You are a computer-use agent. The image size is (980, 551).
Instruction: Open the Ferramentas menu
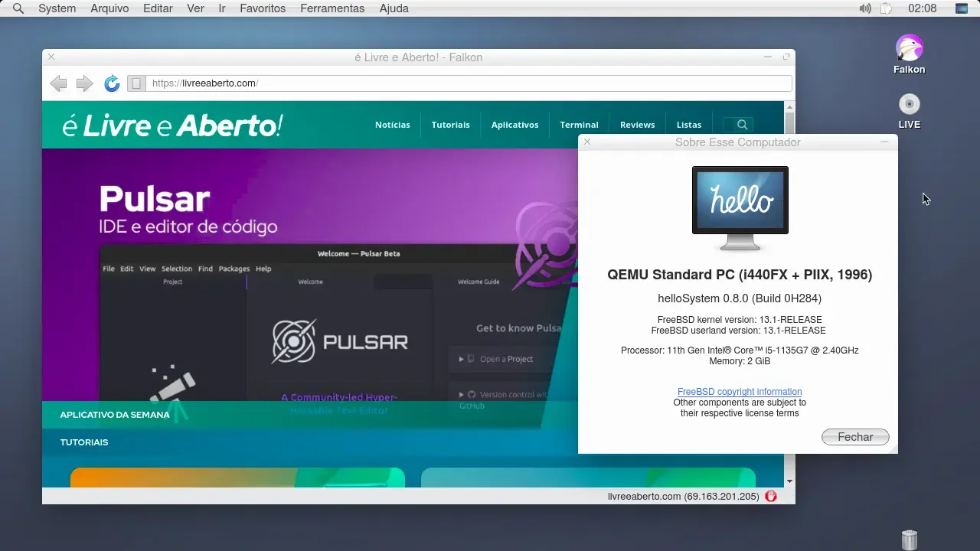point(332,8)
